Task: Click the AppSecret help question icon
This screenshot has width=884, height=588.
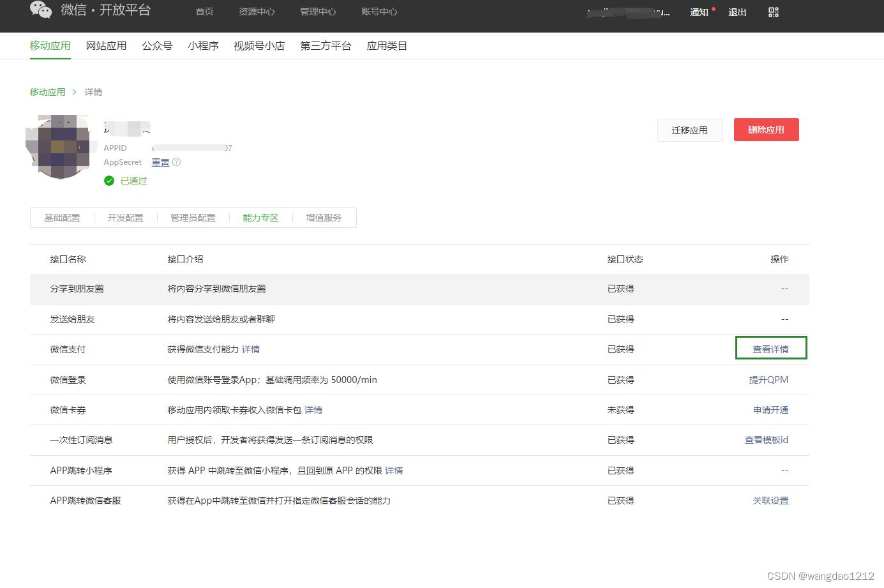Action: pos(177,162)
